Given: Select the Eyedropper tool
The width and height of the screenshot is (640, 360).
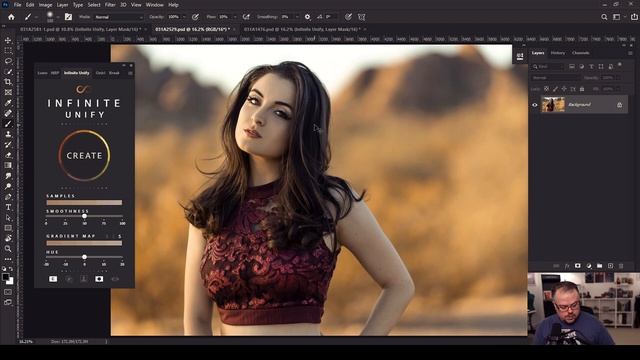Looking at the screenshot, I should coord(8,103).
